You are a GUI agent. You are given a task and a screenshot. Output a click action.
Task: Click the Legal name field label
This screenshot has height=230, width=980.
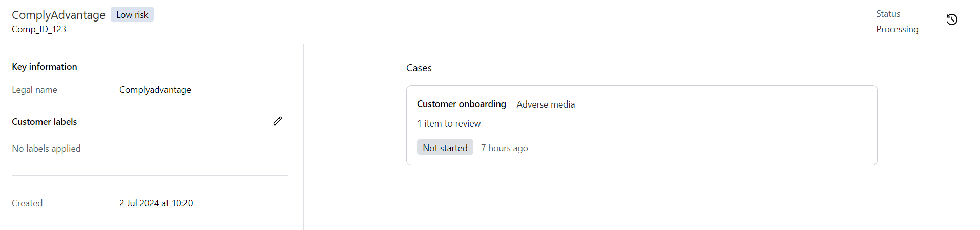click(x=34, y=90)
